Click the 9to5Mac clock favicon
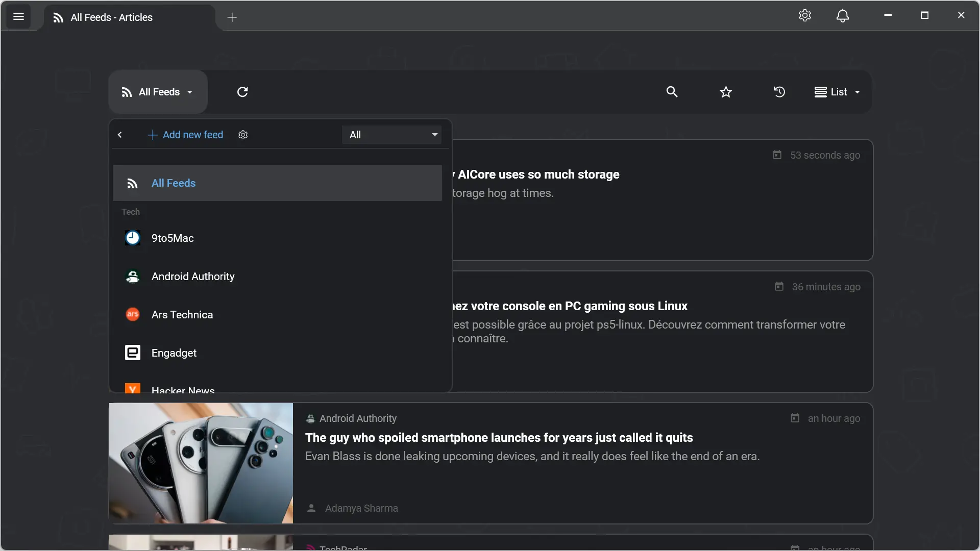 tap(133, 238)
